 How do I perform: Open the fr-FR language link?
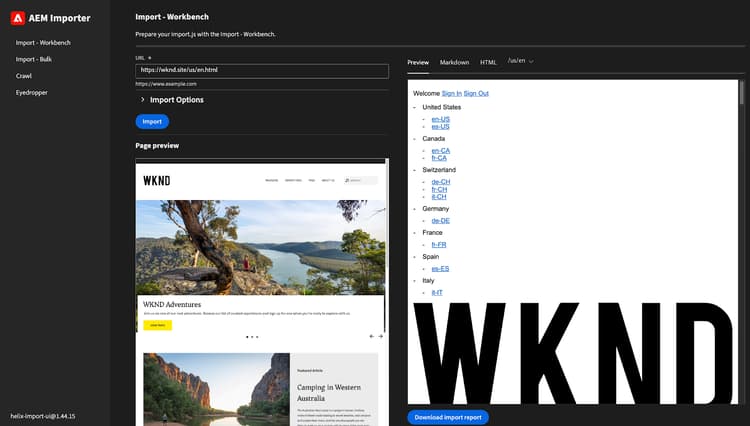[439, 244]
